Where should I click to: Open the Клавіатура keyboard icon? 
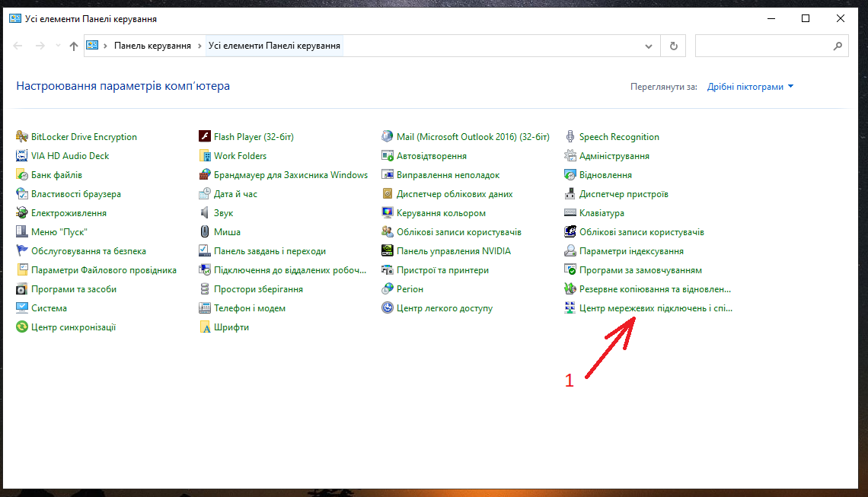(570, 213)
